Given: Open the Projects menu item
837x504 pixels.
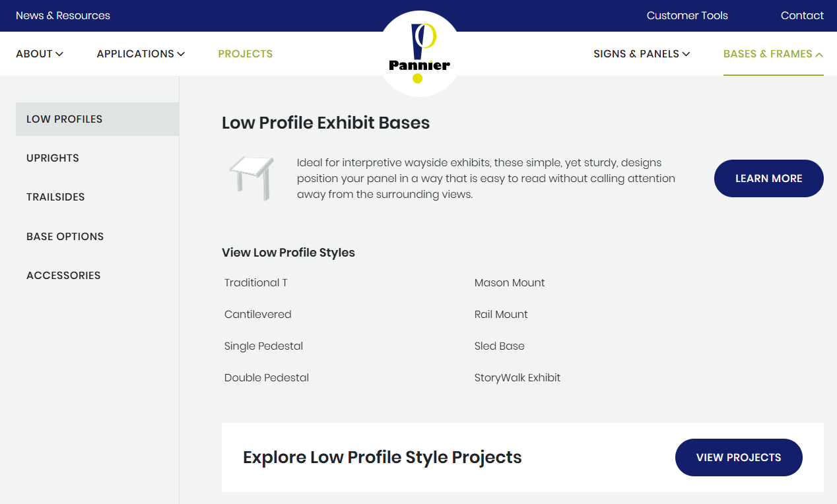Looking at the screenshot, I should coord(245,54).
